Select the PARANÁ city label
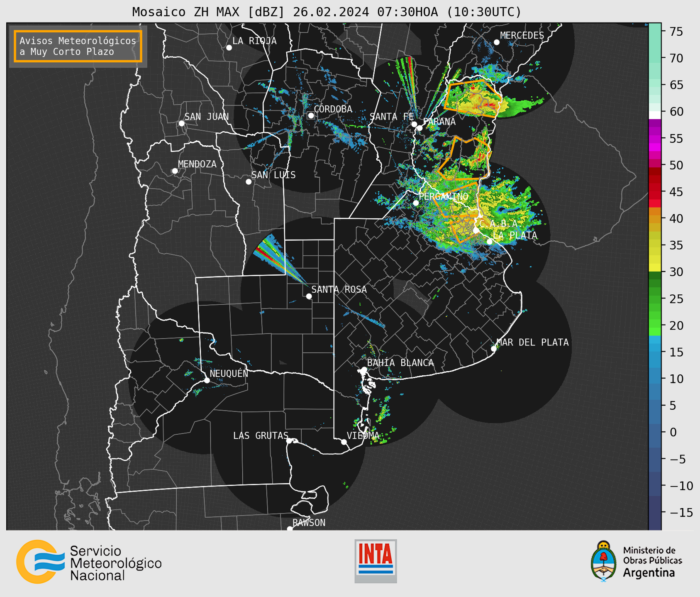700x597 pixels. [439, 122]
